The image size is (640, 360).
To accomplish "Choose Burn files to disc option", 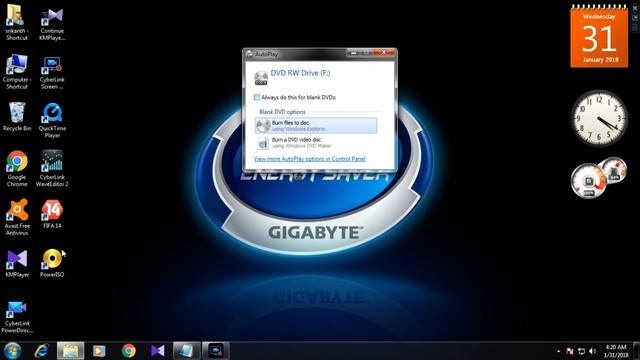I will pos(316,126).
